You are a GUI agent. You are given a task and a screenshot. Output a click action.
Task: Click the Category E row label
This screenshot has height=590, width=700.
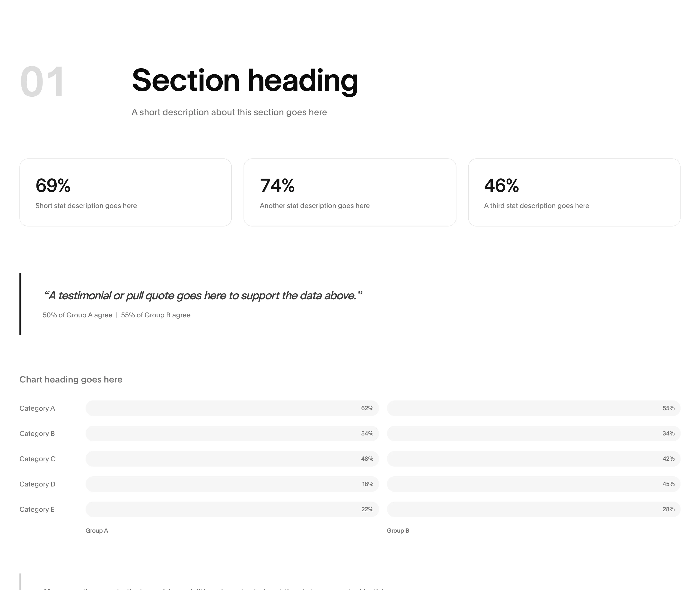click(37, 509)
